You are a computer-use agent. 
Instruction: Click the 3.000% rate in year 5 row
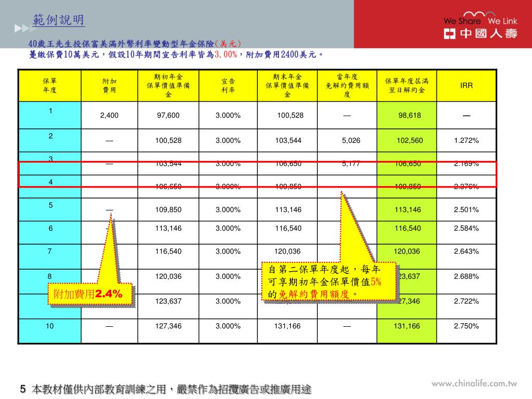point(228,210)
